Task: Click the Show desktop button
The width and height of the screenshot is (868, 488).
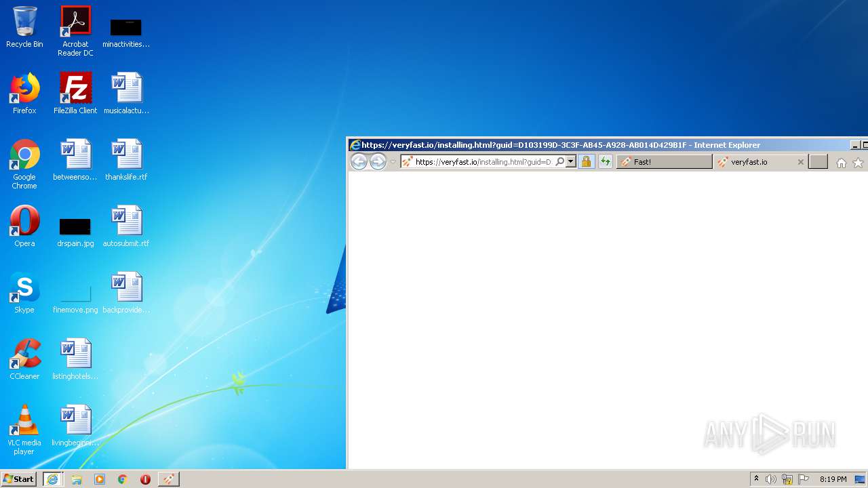Action: click(861, 479)
